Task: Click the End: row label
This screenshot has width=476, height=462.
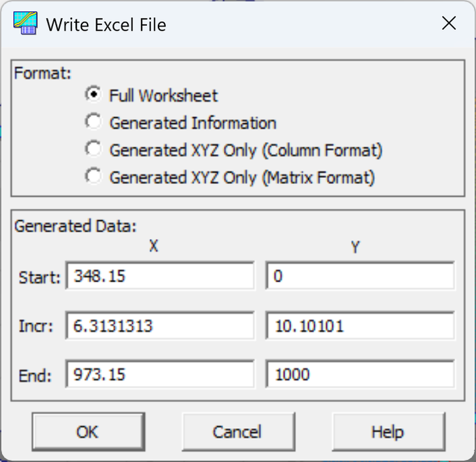Action: tap(35, 376)
